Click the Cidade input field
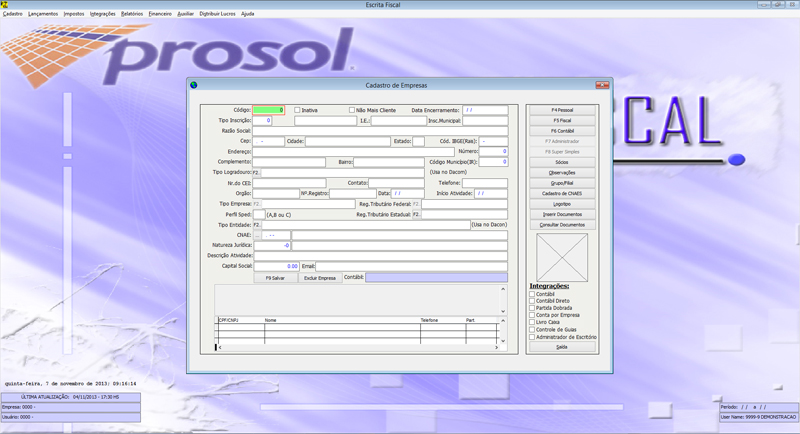Image resolution: width=800 pixels, height=434 pixels. coord(348,141)
